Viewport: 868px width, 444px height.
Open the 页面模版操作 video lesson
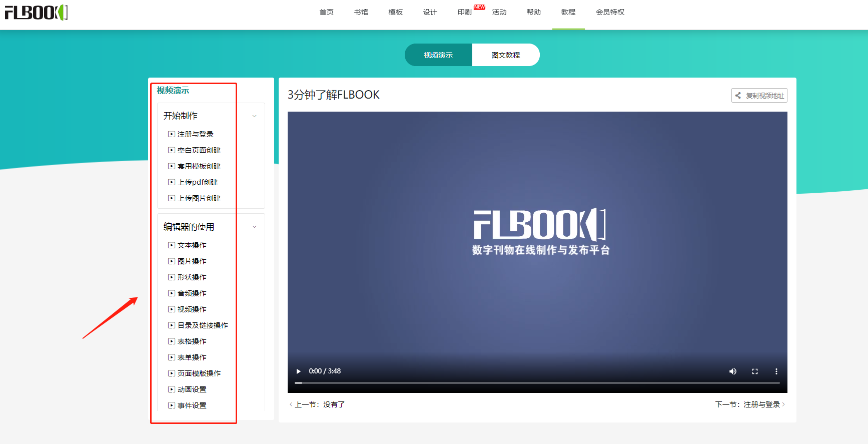pyautogui.click(x=199, y=373)
